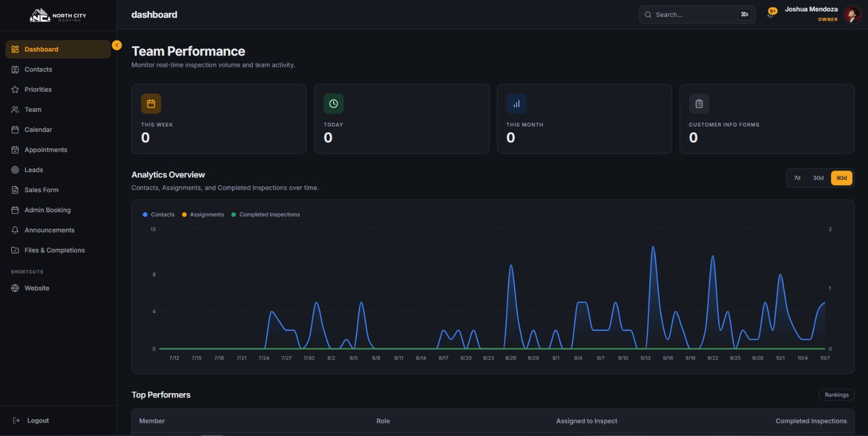
Task: Click the Files & Completions folder icon
Action: point(15,250)
